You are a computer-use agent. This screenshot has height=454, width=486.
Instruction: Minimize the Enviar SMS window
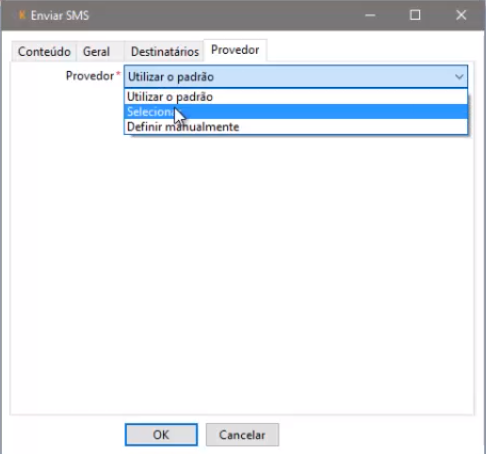(370, 15)
